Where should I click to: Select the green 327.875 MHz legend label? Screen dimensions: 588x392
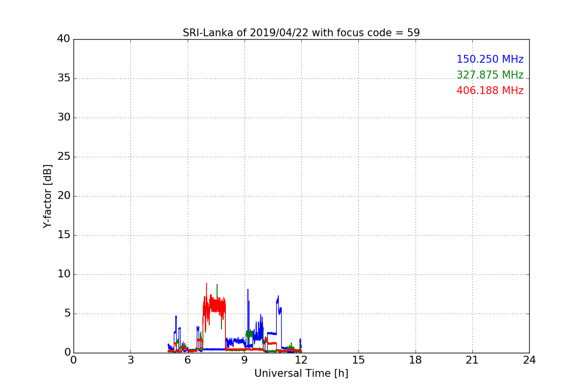pos(490,75)
